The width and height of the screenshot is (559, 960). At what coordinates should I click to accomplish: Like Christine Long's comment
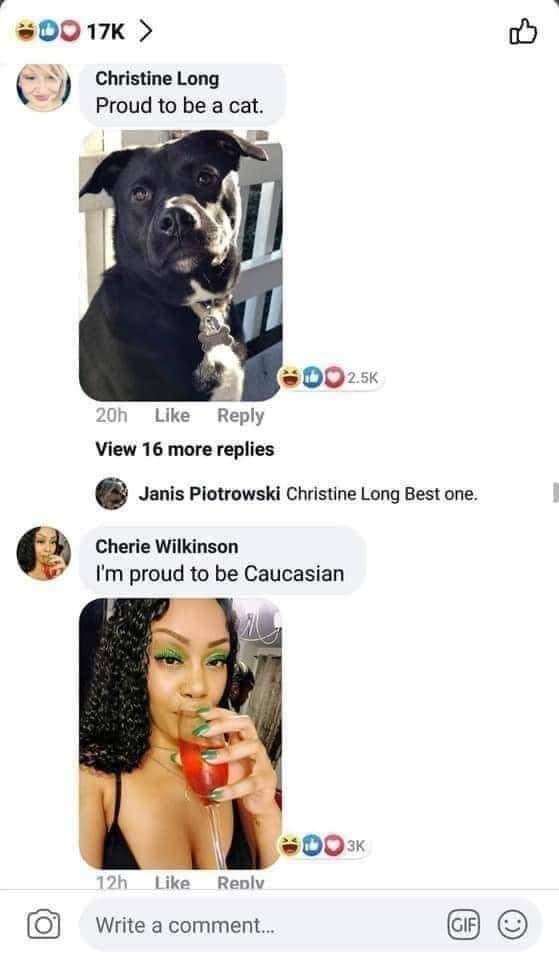click(172, 416)
